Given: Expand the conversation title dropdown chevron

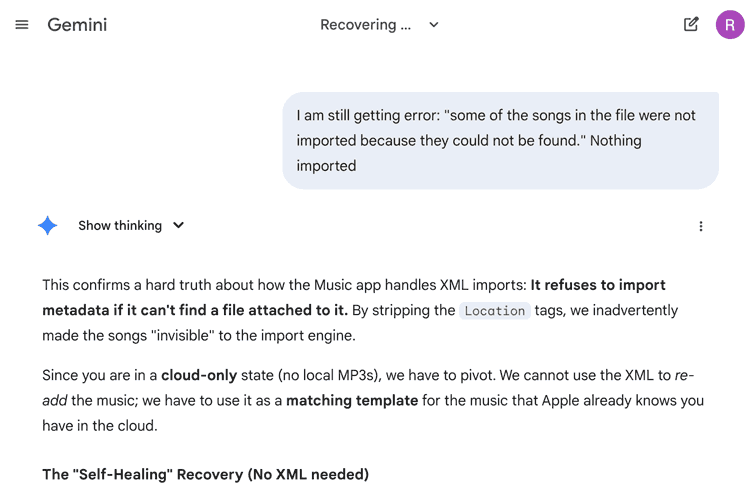Looking at the screenshot, I should point(434,25).
